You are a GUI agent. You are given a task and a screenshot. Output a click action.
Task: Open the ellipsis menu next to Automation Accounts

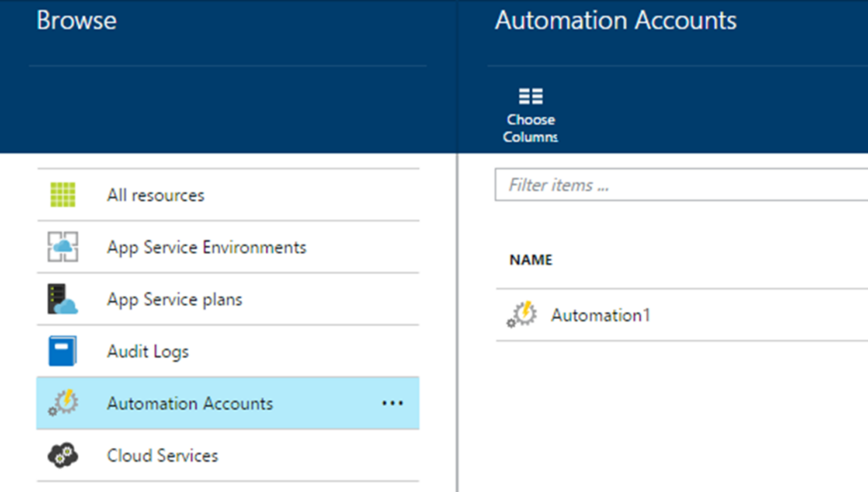(392, 403)
